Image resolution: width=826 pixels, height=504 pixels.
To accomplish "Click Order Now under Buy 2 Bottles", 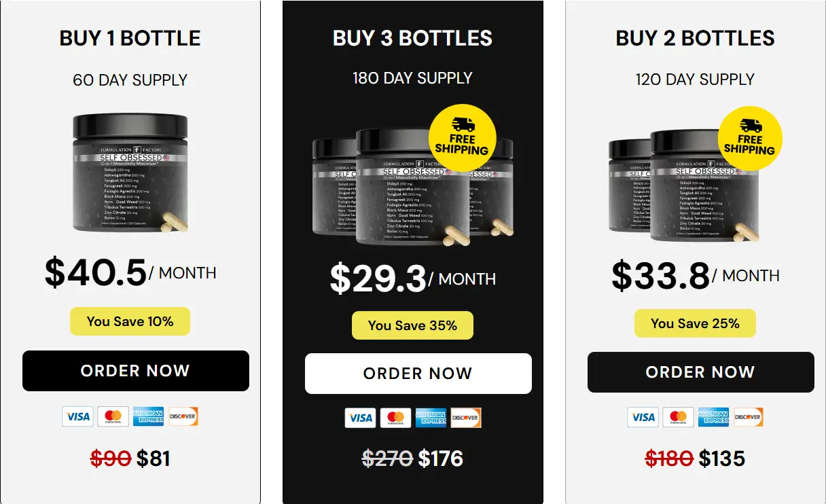I will tap(701, 372).
